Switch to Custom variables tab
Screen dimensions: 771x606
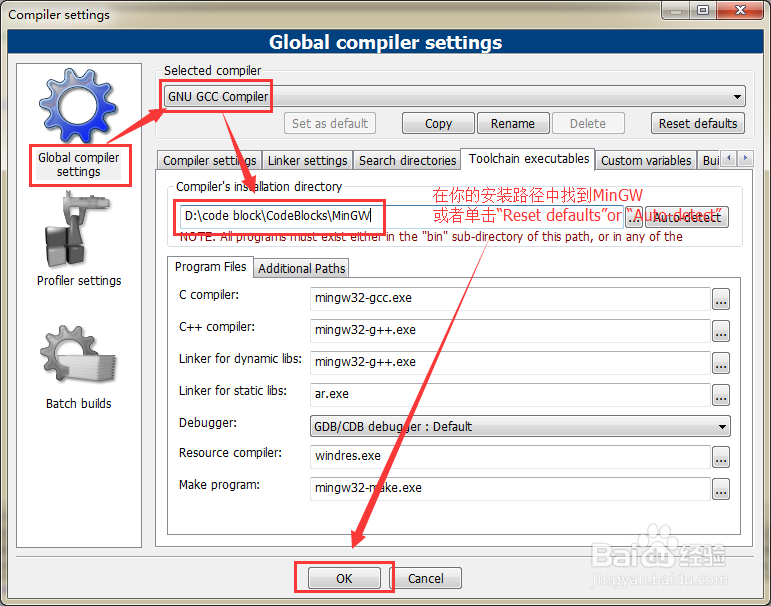[x=646, y=160]
